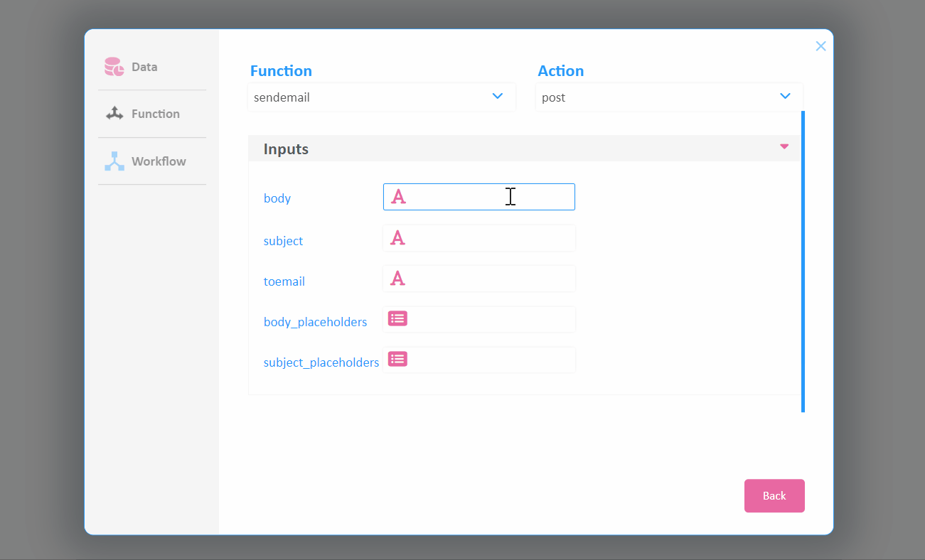This screenshot has height=560, width=925.
Task: Click the pink Back button
Action: pos(774,496)
